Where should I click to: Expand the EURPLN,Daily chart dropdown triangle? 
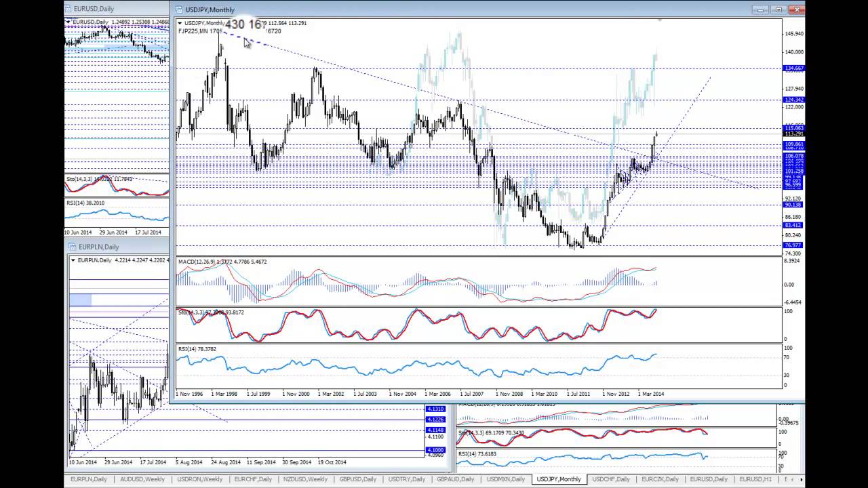[x=73, y=260]
